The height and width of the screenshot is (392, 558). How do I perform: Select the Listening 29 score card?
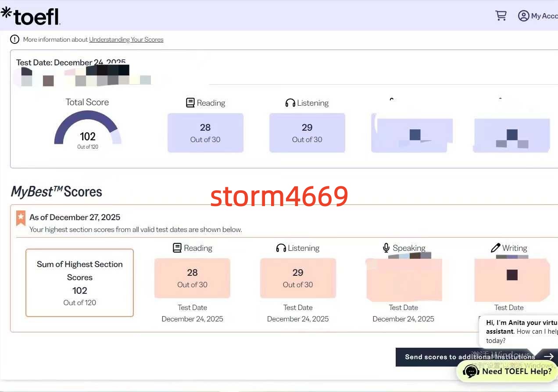(307, 133)
